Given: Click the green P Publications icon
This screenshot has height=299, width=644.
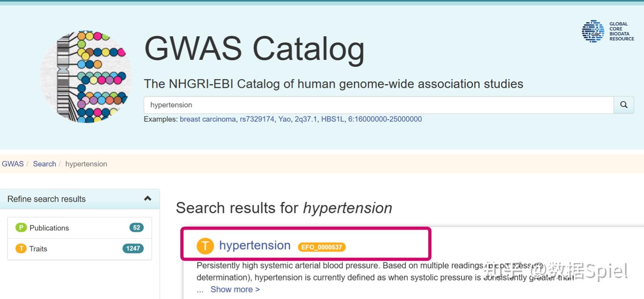Looking at the screenshot, I should [21, 228].
